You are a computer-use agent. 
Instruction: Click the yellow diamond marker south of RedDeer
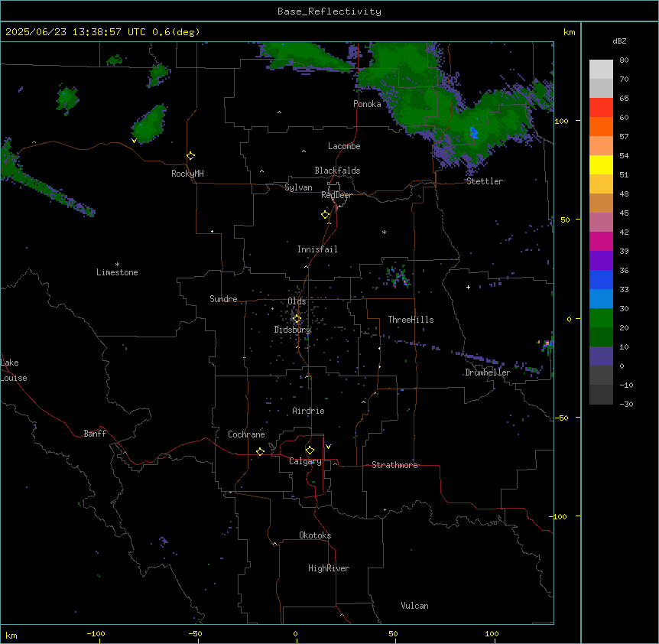(325, 215)
